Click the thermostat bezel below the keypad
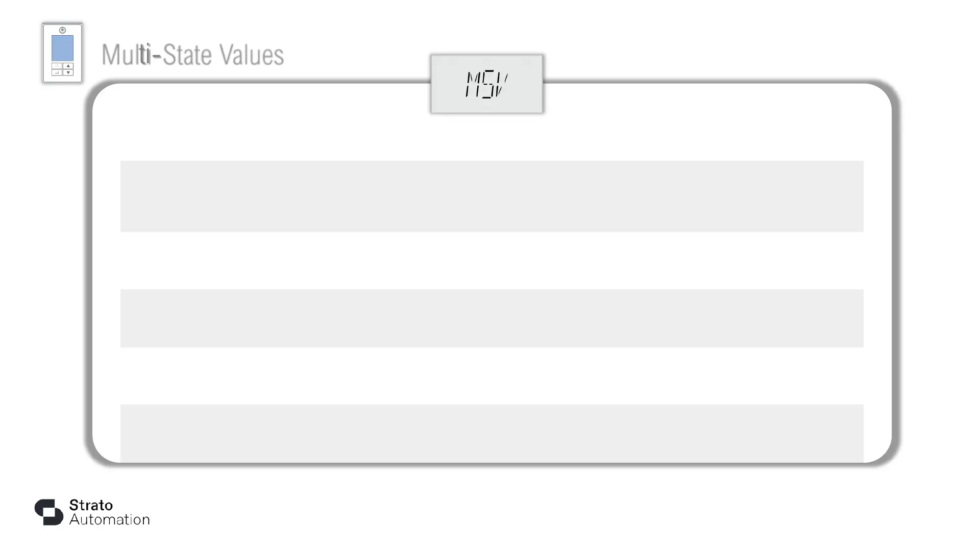Screen dimensions: 980x551 pyautogui.click(x=62, y=79)
